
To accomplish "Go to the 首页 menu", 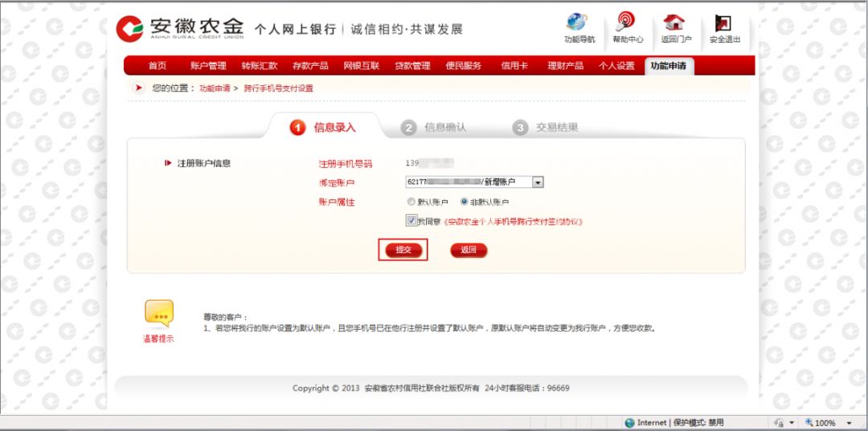I will pos(158,66).
